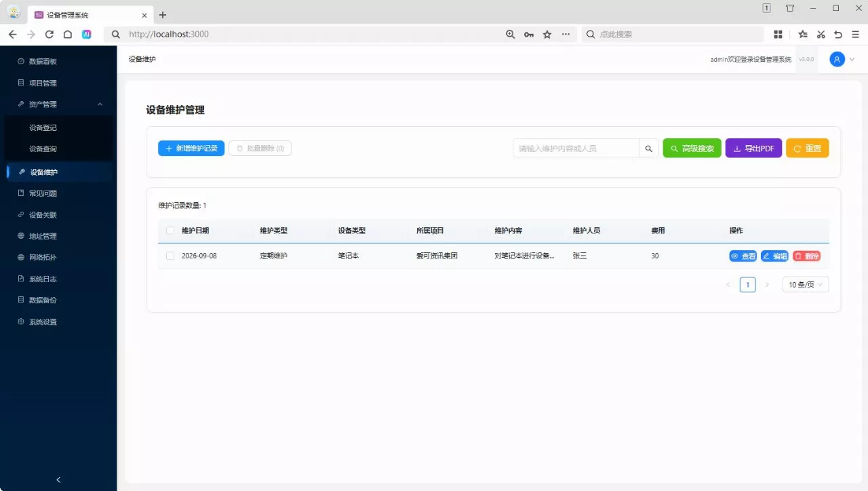868x491 pixels.
Task: Click the zoom magnifier icon in address bar
Action: tap(511, 35)
